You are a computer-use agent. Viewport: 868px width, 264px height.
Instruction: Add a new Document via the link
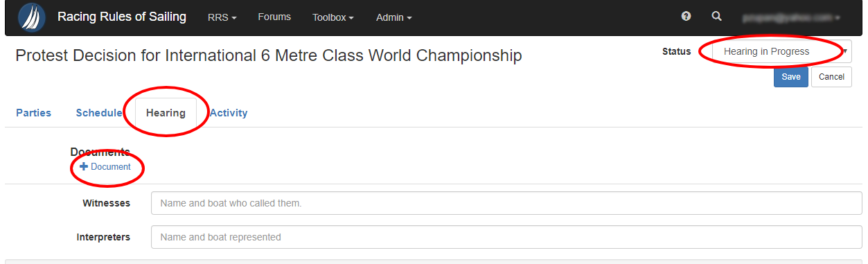click(105, 166)
